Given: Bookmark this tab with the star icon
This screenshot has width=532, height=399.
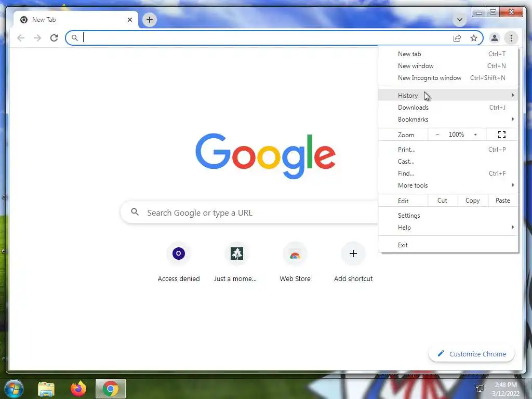Looking at the screenshot, I should [x=474, y=38].
